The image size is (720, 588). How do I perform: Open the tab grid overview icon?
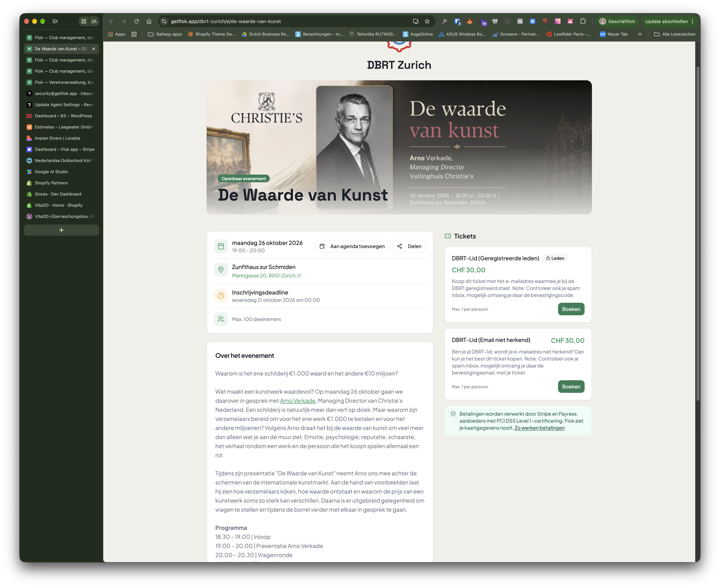84,21
